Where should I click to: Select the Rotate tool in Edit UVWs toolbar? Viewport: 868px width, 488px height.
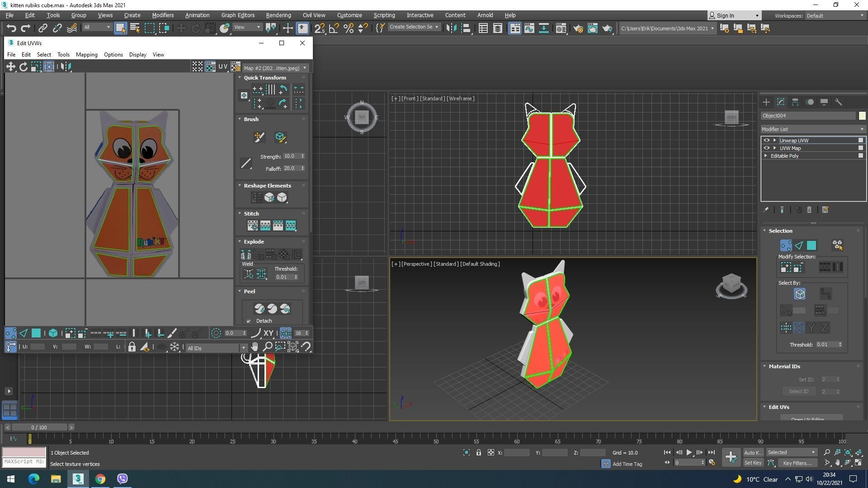23,67
